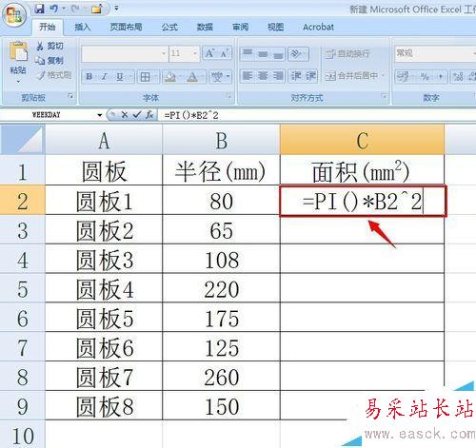The image size is (476, 448).
Task: Click Select All corner of grid
Action: 22,140
